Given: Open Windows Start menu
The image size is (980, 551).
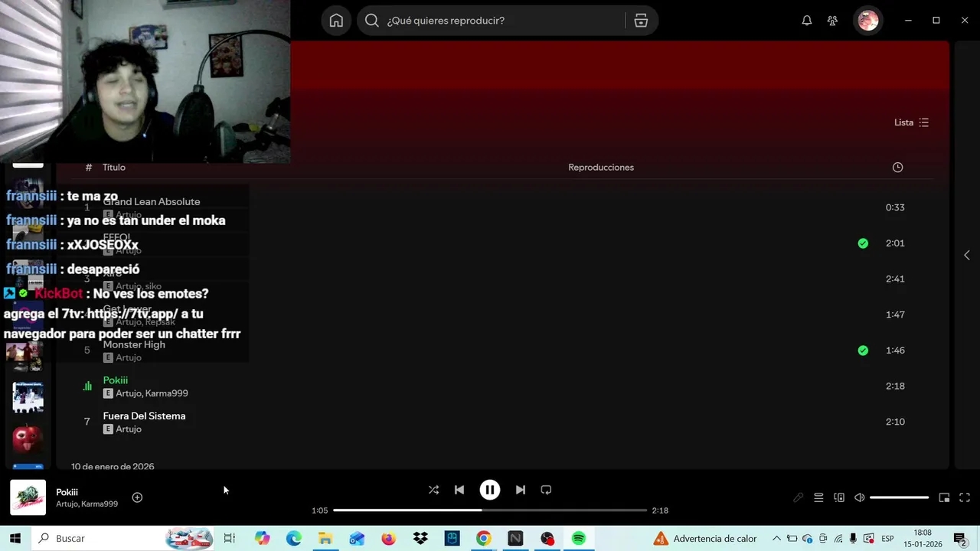Looking at the screenshot, I should 15,539.
